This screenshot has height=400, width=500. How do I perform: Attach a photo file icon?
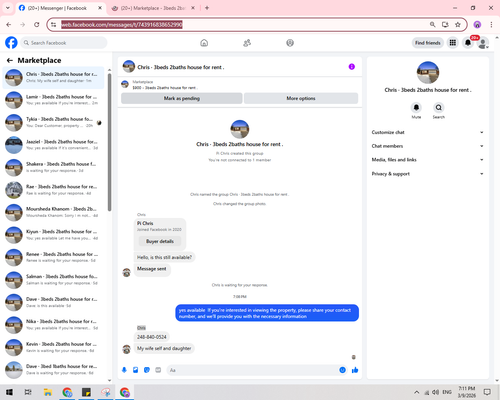(x=136, y=370)
